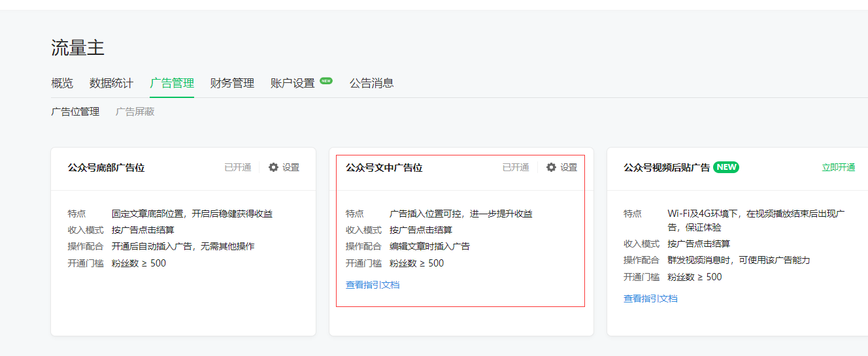Open 财务管理 tab

pos(232,83)
